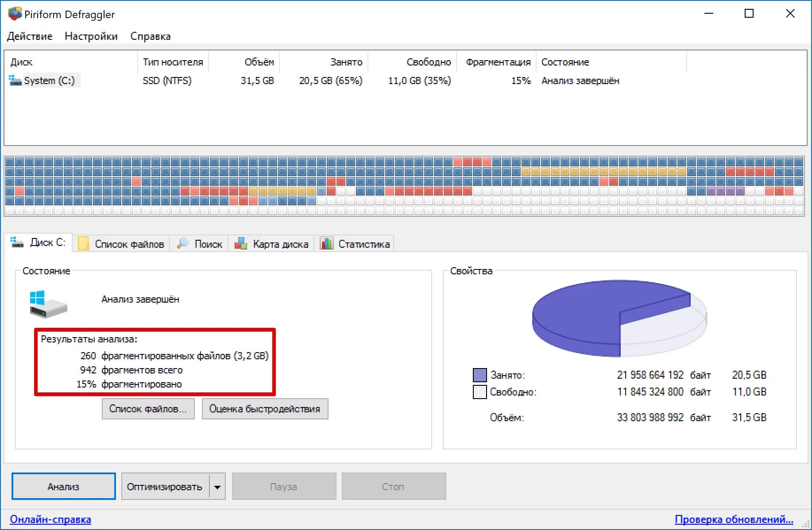
Task: Switch to the Диск C: tab
Action: 39,242
